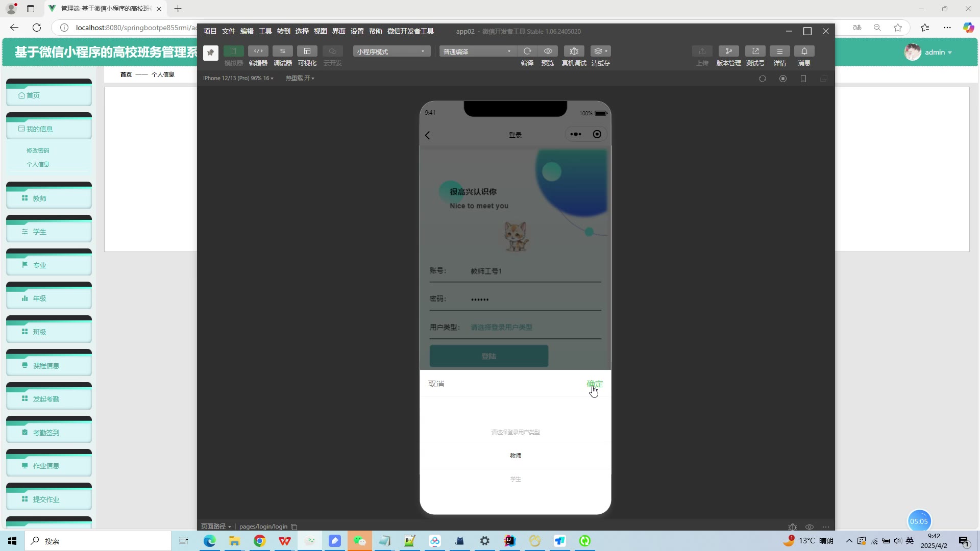Click the Compile (编译) refresh icon
Image resolution: width=980 pixels, height=551 pixels.
point(527,52)
